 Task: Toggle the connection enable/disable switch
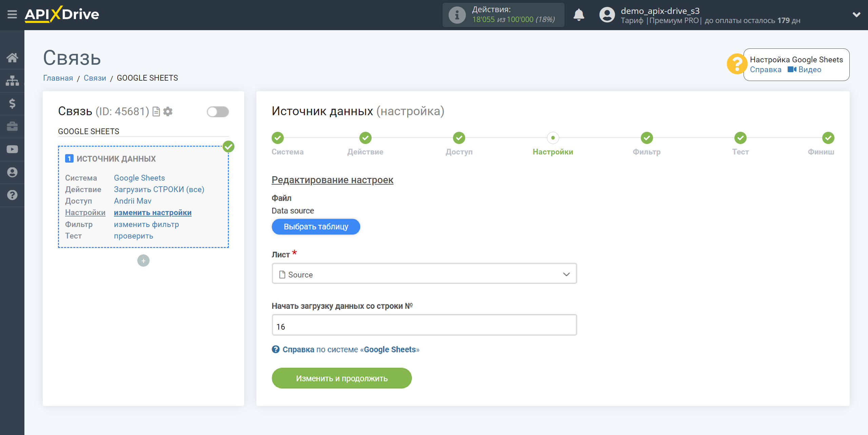coord(219,111)
